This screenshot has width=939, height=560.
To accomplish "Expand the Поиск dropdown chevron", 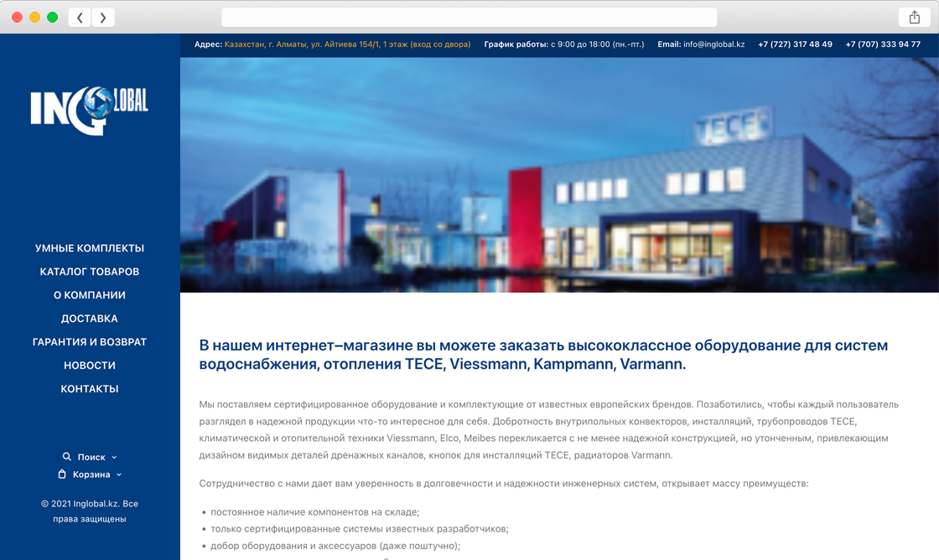I will (114, 458).
